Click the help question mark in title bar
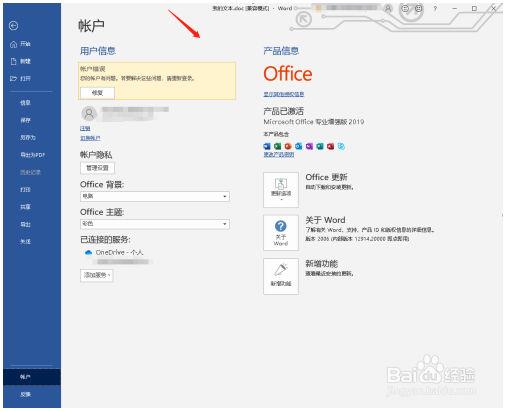The image size is (506, 411). pyautogui.click(x=435, y=9)
